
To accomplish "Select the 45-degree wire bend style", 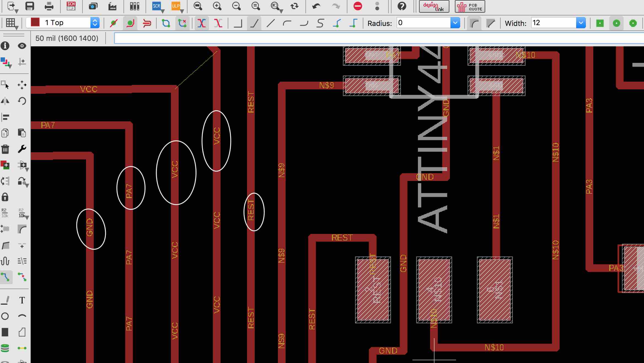I will (x=254, y=23).
